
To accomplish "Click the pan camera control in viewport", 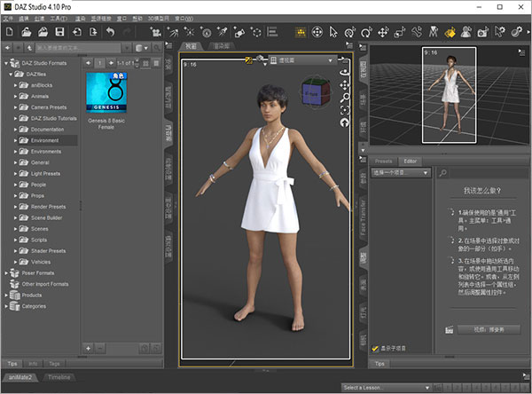I will point(345,85).
